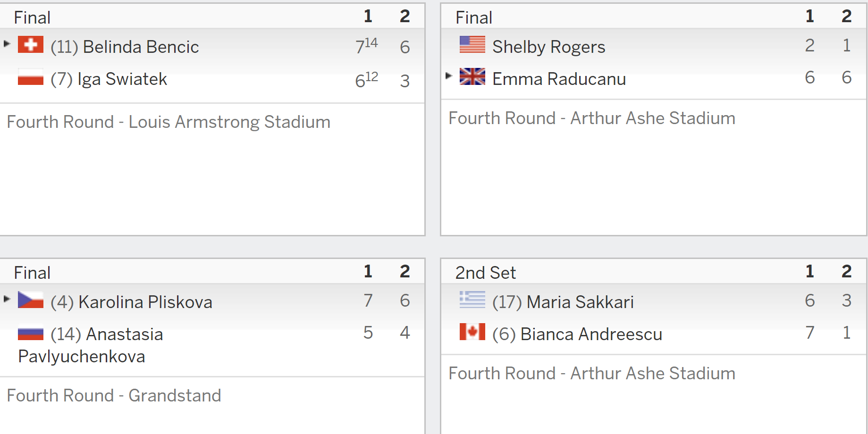Select Maria Sakkari player name
This screenshot has height=434, width=868.
(580, 302)
